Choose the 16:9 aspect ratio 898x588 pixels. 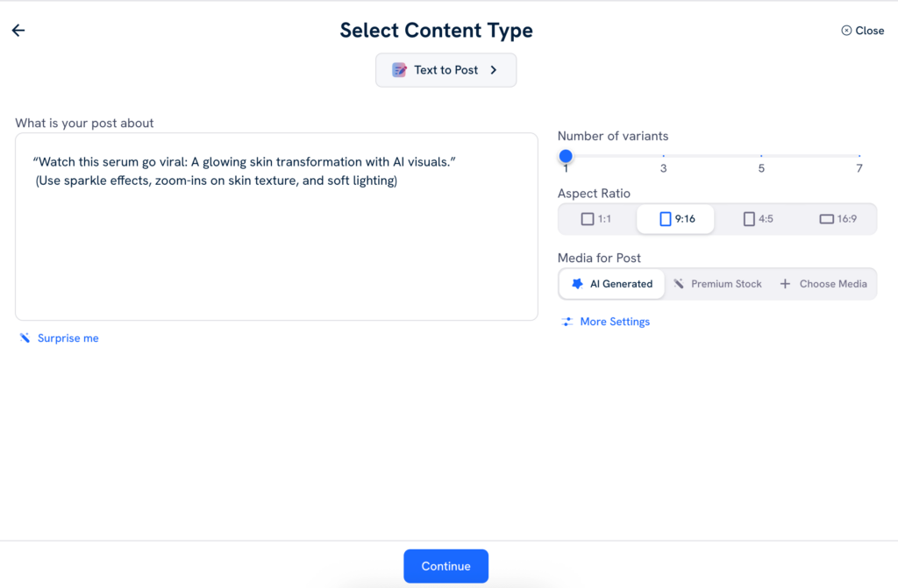[x=837, y=219]
